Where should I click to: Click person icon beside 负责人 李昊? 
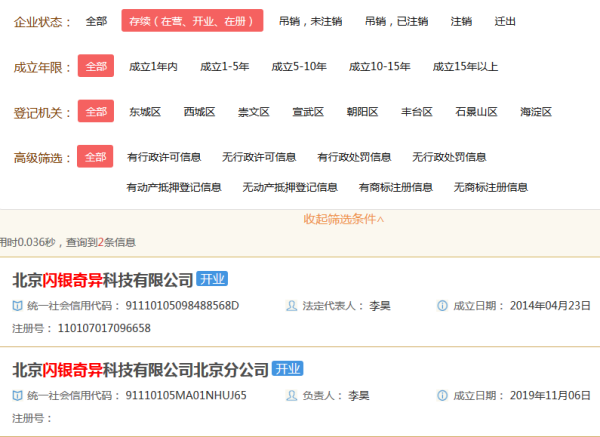(291, 395)
